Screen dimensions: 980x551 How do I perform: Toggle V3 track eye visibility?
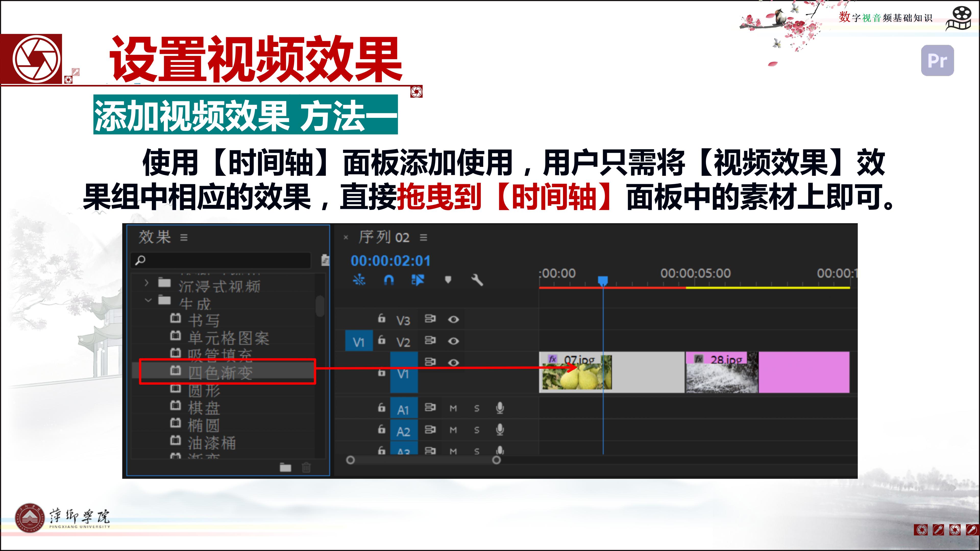pos(453,319)
